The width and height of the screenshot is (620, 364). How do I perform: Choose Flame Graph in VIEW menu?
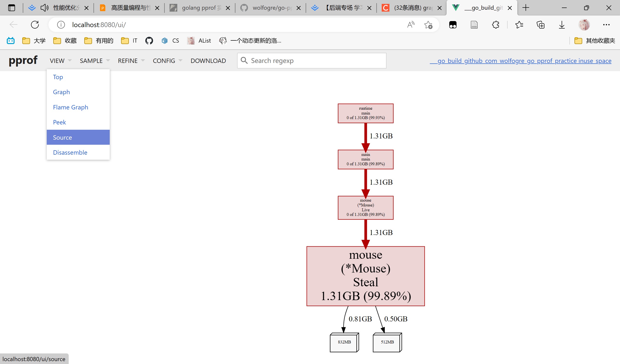pyautogui.click(x=70, y=107)
